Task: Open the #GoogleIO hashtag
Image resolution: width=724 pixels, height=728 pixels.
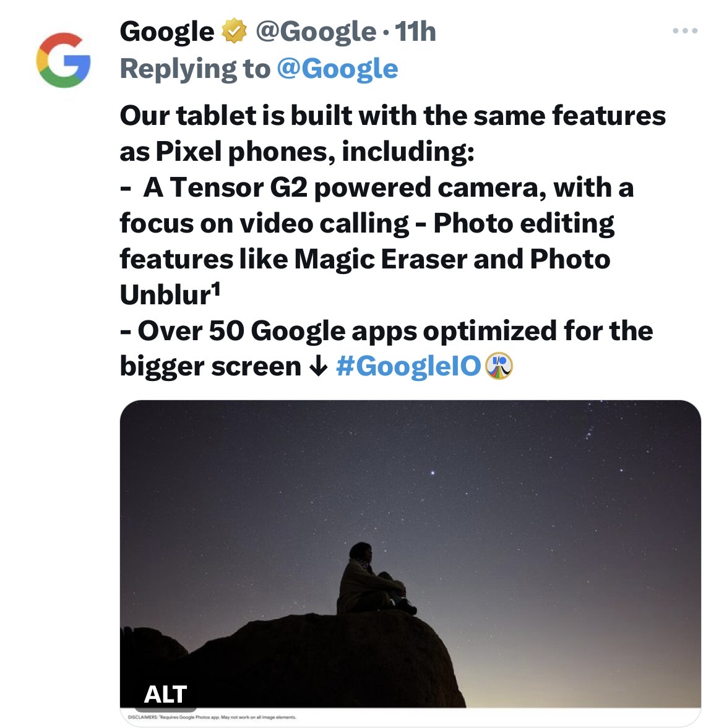Action: pyautogui.click(x=408, y=366)
